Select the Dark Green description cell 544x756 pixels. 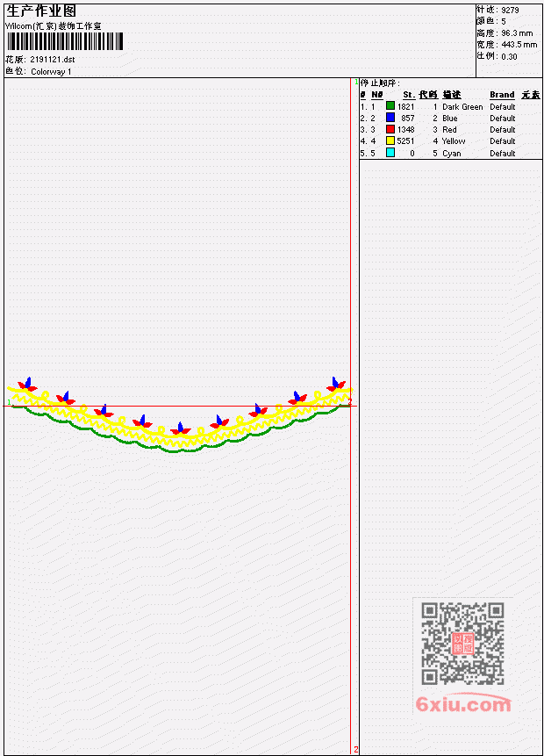pos(462,106)
